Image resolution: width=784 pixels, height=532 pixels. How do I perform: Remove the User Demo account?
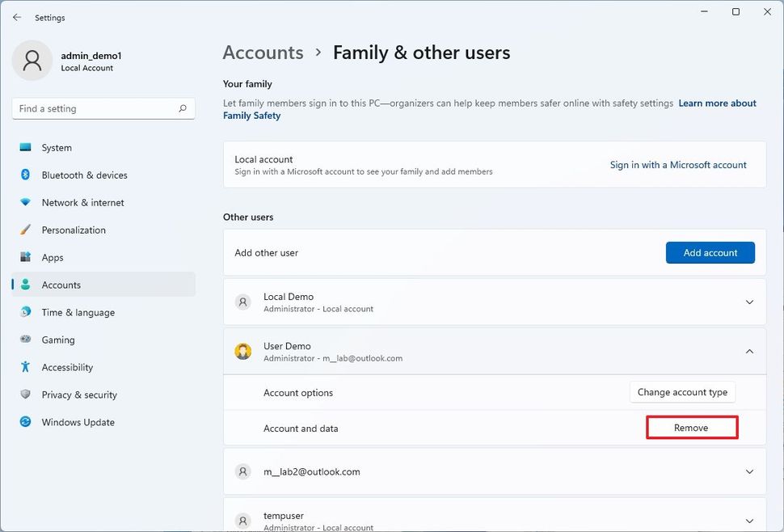point(691,428)
